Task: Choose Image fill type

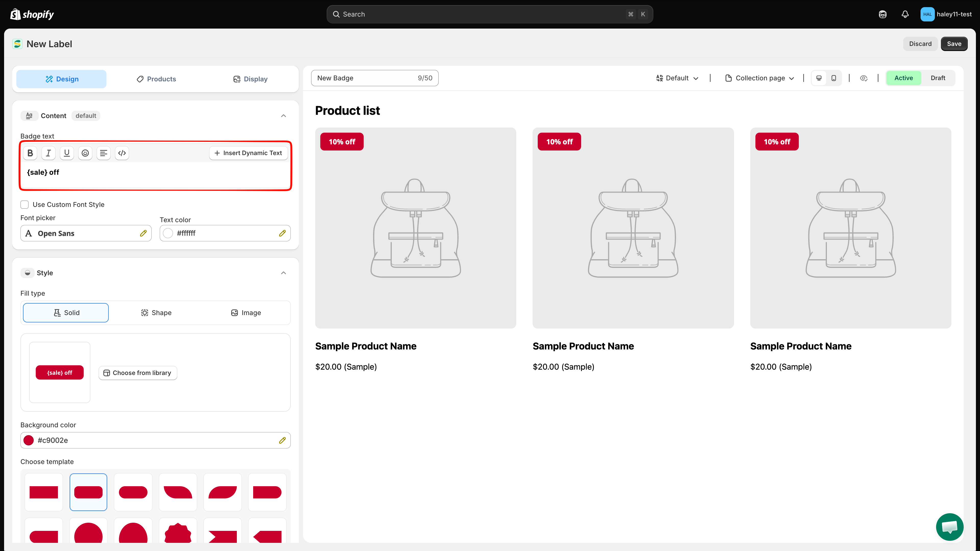Action: 246,312
